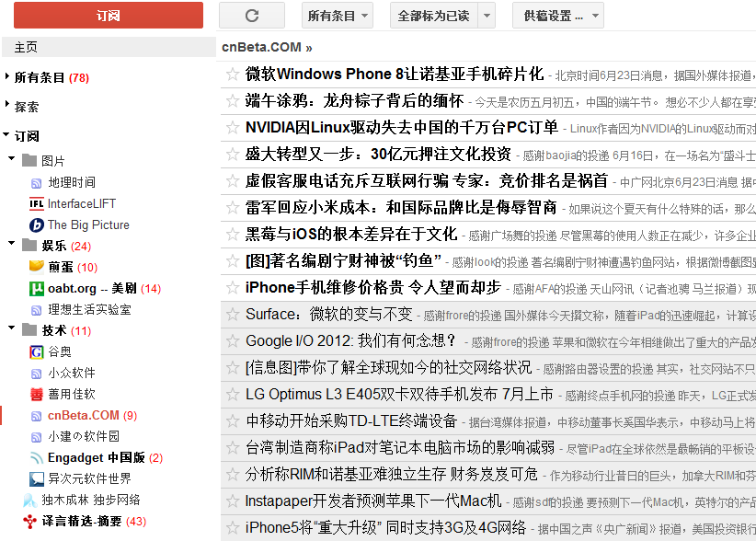Click the 异次元软件世界 icon
This screenshot has height=541, width=756.
(36, 478)
